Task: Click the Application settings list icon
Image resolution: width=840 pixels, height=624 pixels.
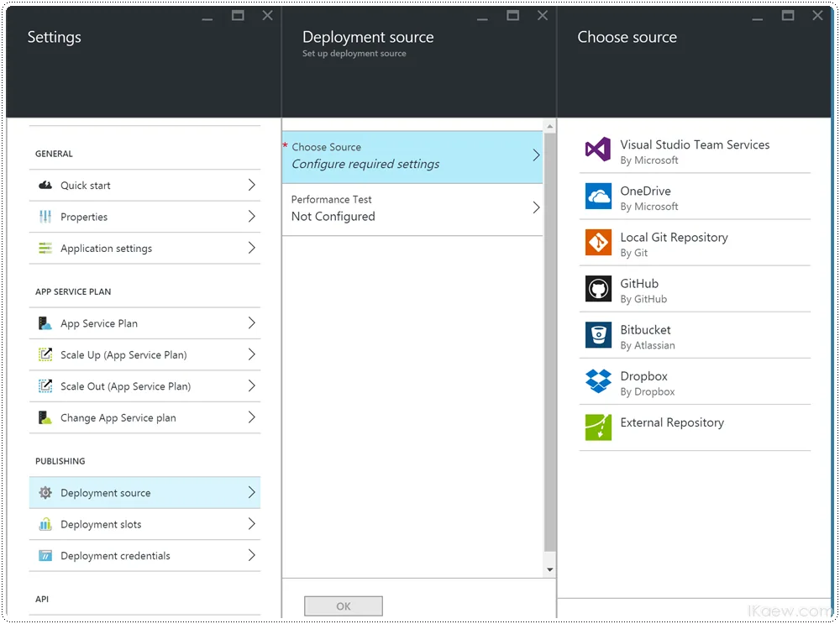Action: [45, 249]
